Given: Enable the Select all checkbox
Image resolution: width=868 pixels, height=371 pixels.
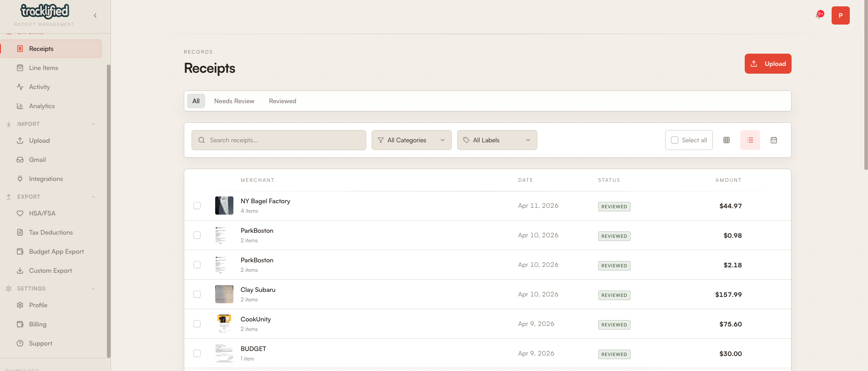Looking at the screenshot, I should pyautogui.click(x=675, y=140).
